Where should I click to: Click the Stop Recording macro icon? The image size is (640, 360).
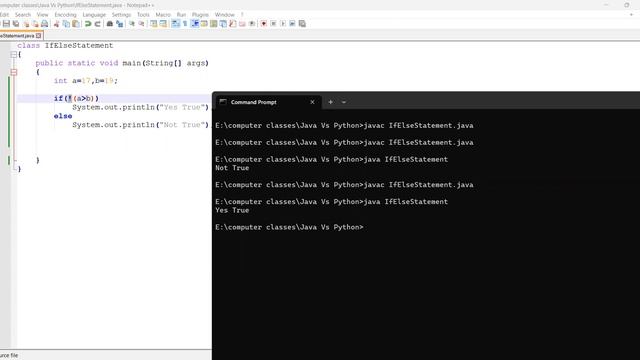click(273, 24)
